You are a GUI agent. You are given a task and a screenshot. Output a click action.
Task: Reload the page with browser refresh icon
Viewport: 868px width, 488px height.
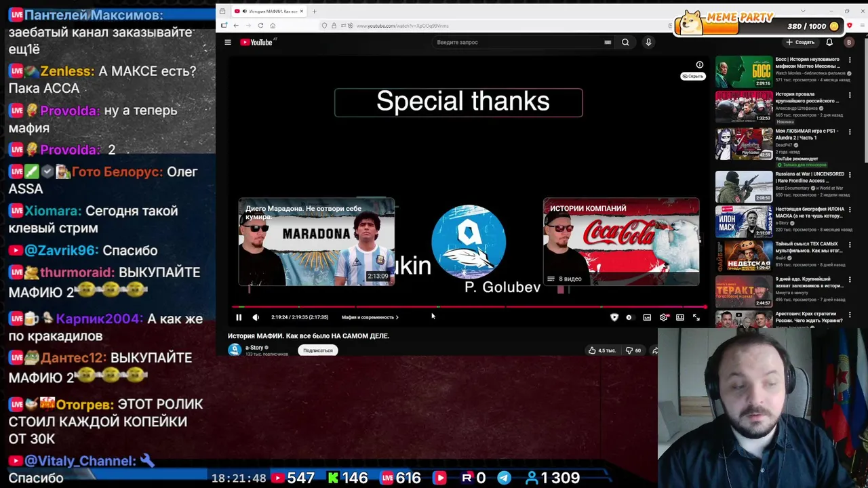coord(260,26)
